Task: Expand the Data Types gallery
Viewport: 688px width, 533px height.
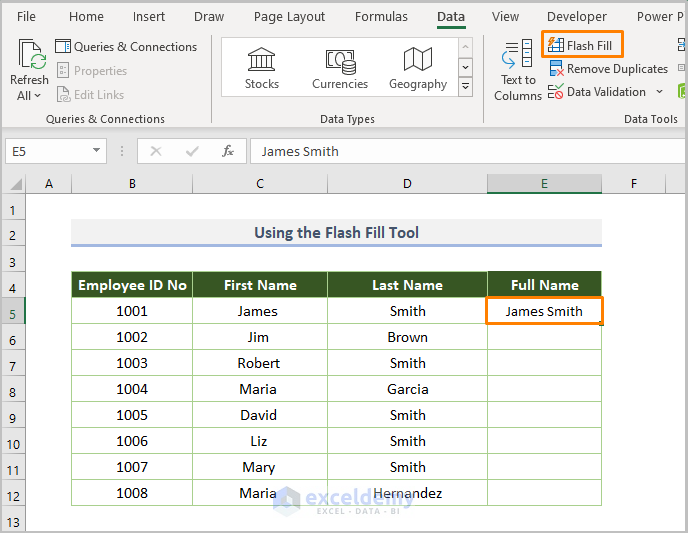Action: 465,88
